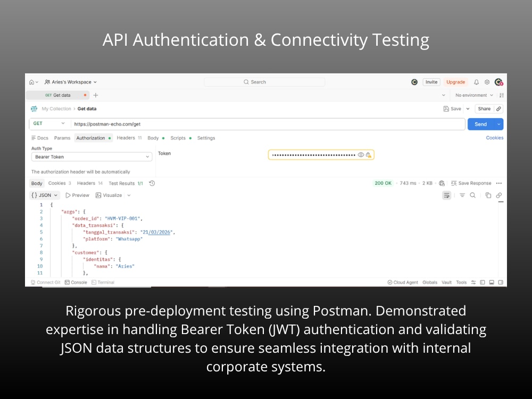Image resolution: width=532 pixels, height=399 pixels.
Task: Select the Authorization tab
Action: tap(93, 138)
